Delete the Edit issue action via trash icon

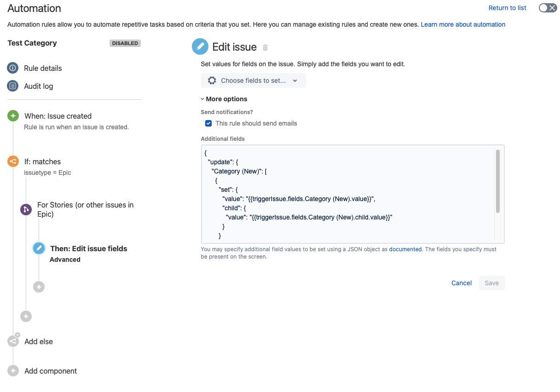(265, 47)
